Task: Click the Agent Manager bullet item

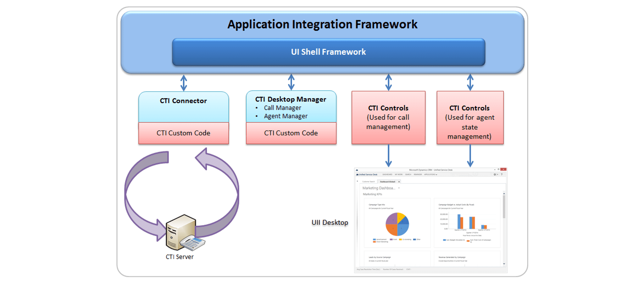Action: coord(286,116)
